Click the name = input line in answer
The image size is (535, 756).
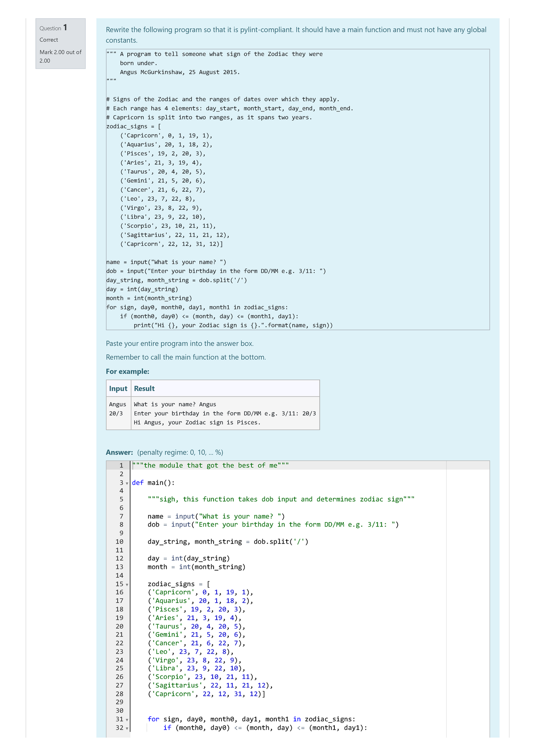(x=216, y=516)
